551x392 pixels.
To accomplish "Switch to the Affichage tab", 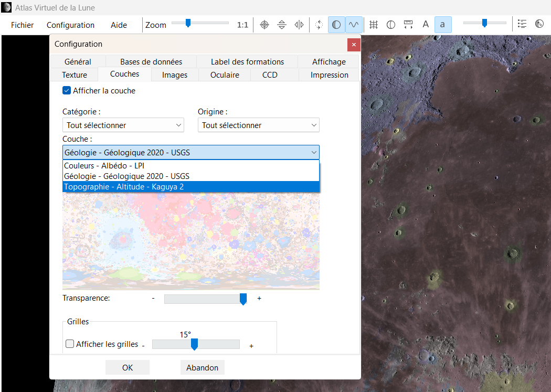I will (x=329, y=62).
